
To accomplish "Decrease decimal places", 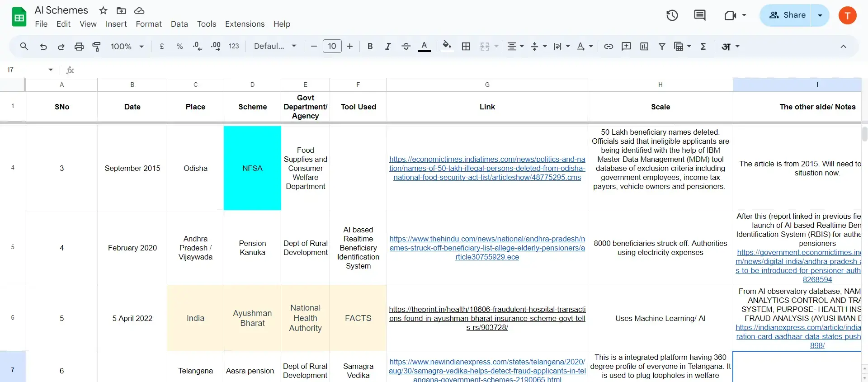I will click(198, 46).
